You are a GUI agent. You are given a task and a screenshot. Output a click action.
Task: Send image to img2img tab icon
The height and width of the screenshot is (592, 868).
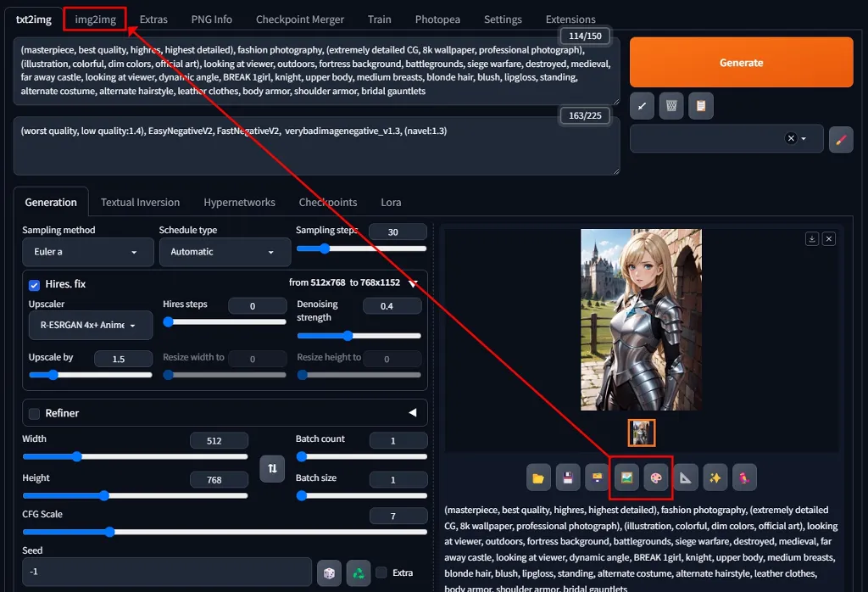pos(626,478)
